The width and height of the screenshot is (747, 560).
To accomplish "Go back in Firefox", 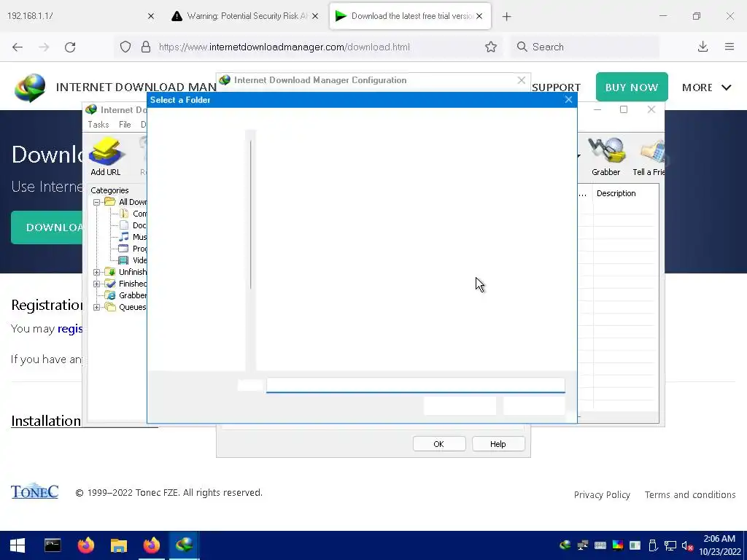I will 18,47.
